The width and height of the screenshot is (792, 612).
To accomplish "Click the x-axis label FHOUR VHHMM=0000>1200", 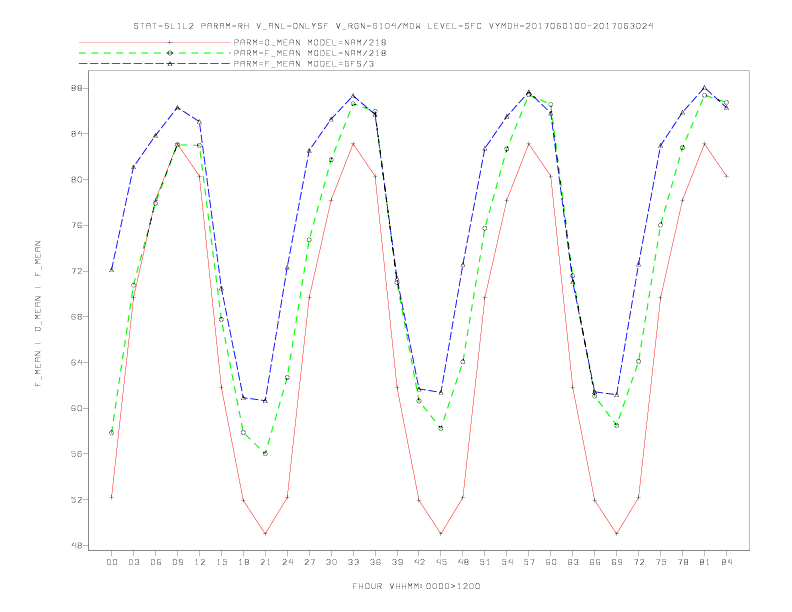I will [x=416, y=586].
